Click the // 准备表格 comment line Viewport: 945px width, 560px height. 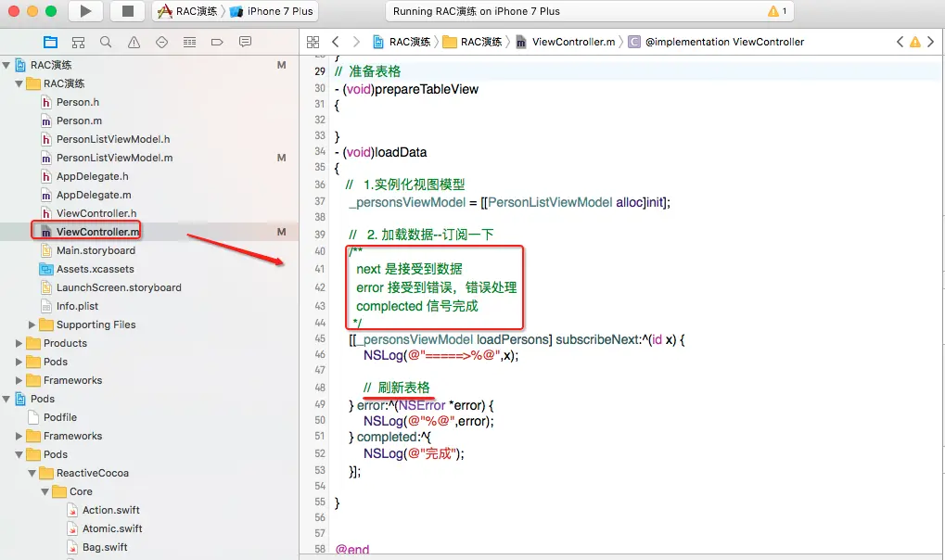367,71
